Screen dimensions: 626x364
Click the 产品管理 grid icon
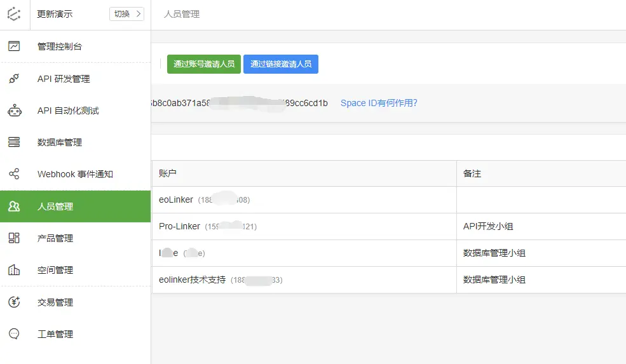pyautogui.click(x=14, y=238)
